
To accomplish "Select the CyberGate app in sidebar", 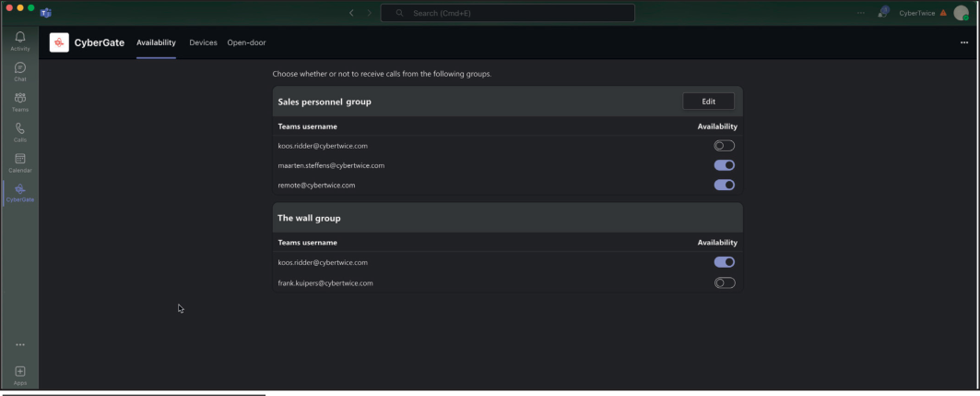I will (20, 192).
